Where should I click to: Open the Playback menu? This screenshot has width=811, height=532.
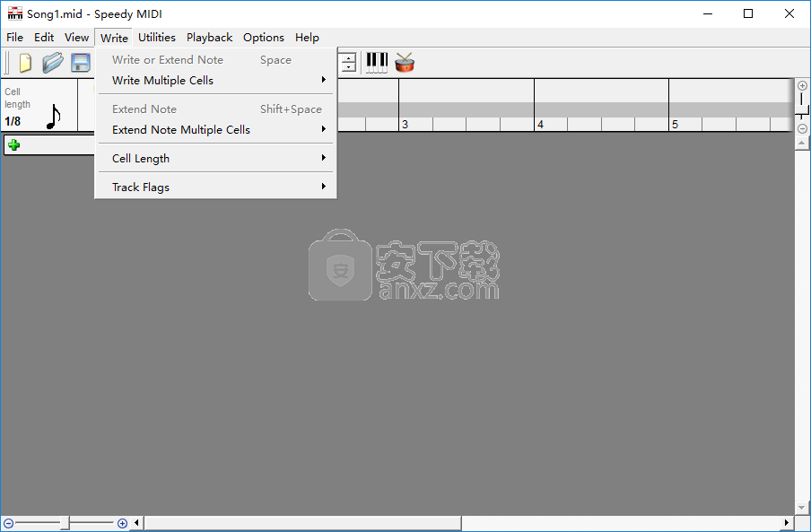coord(209,37)
